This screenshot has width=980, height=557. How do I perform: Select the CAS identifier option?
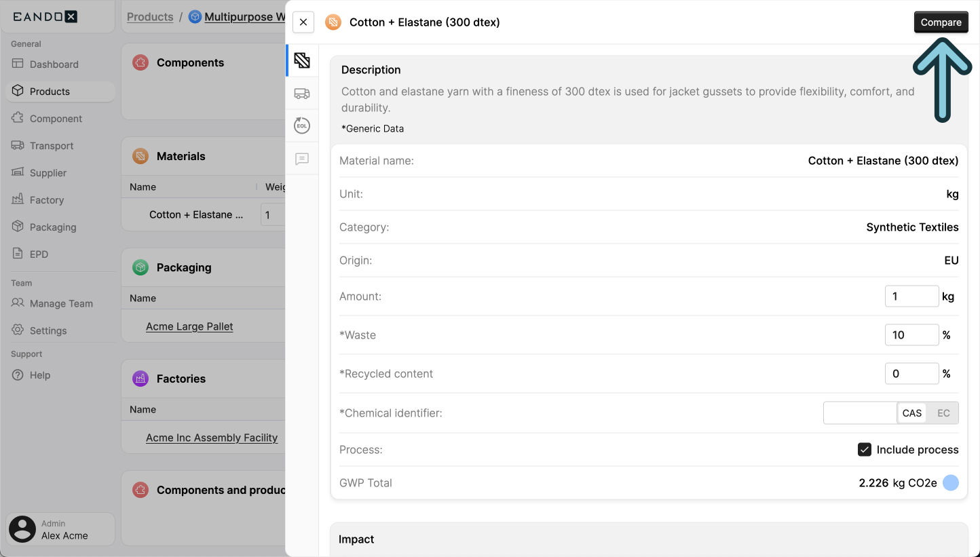pos(911,412)
